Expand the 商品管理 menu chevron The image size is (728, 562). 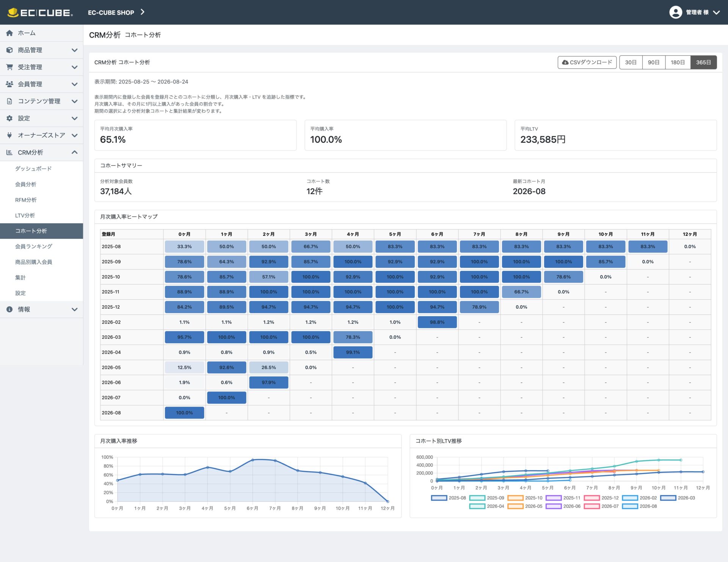(x=75, y=50)
